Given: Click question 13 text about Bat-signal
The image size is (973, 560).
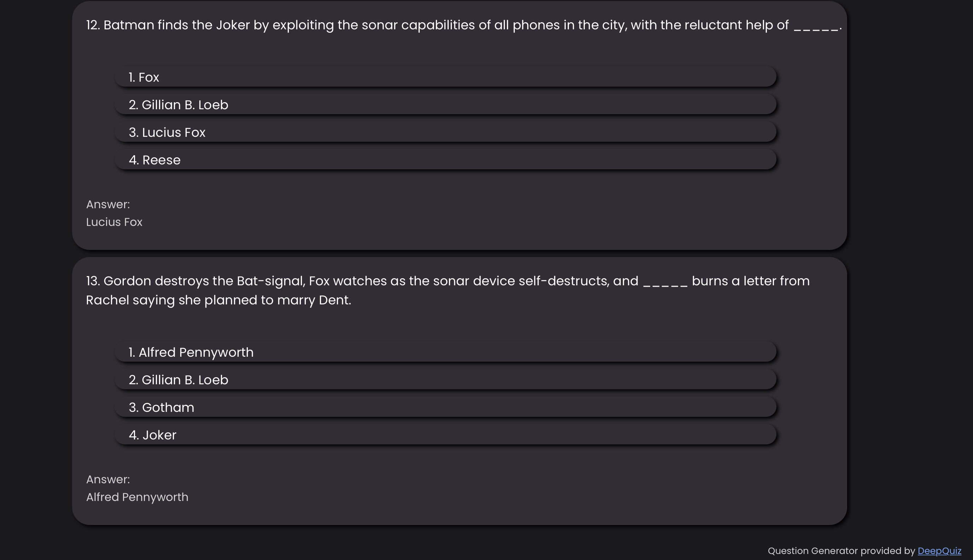Looking at the screenshot, I should pyautogui.click(x=448, y=290).
